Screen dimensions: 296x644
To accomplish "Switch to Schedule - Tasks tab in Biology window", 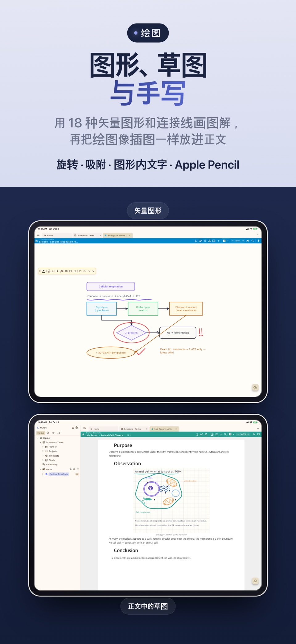I will pyautogui.click(x=87, y=235).
